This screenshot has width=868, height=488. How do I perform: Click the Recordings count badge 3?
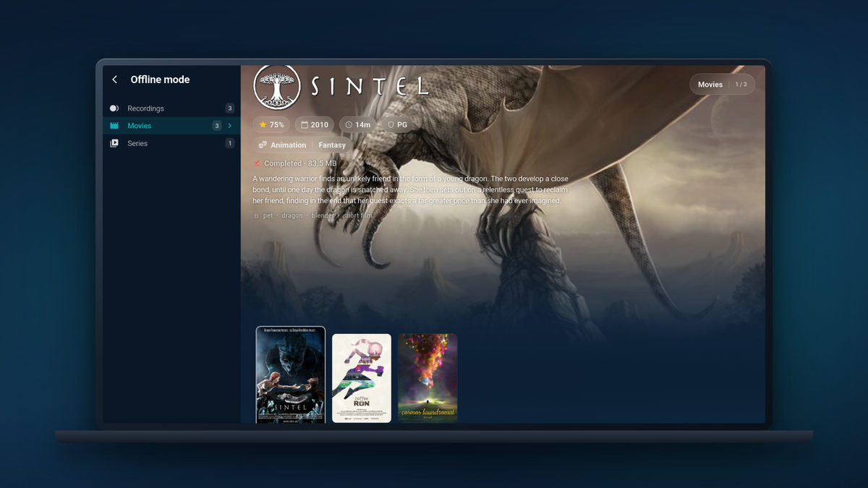click(230, 108)
